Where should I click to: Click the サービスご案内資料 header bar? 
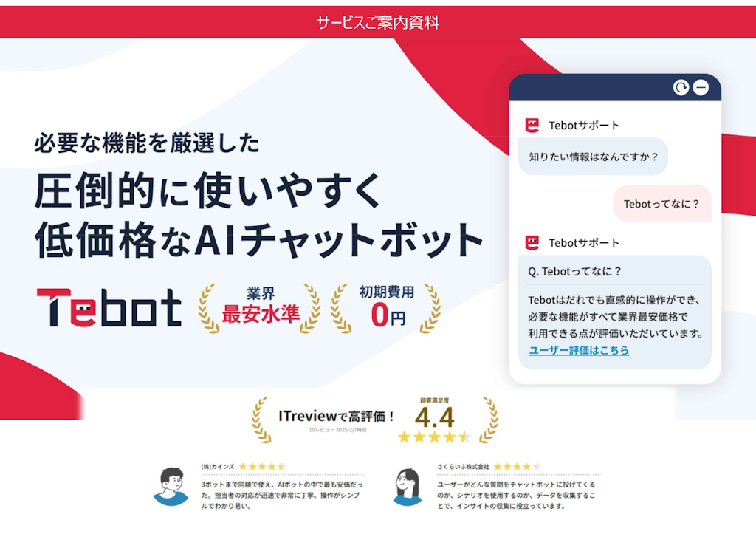click(378, 23)
